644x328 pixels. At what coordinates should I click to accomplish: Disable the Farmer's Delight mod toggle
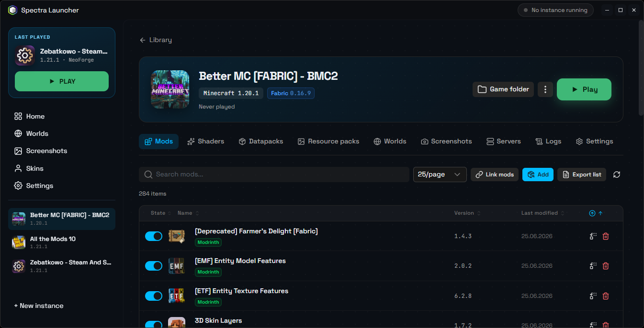tap(154, 236)
